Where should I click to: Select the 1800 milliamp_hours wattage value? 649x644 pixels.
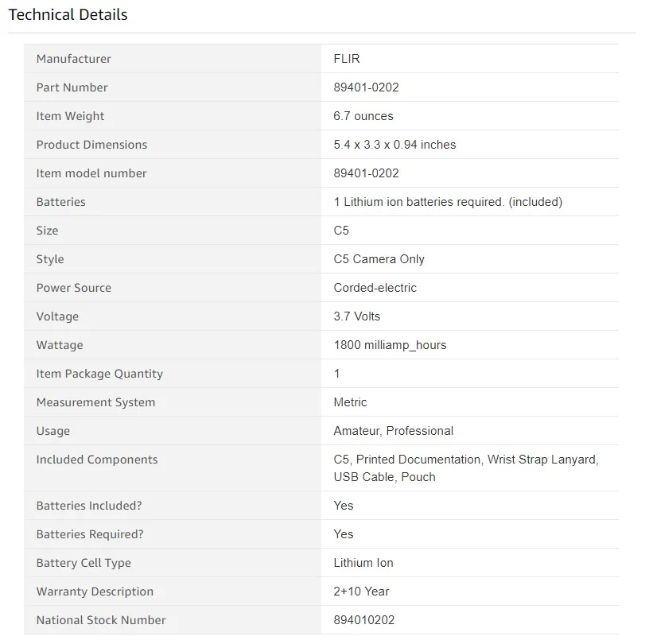point(390,345)
